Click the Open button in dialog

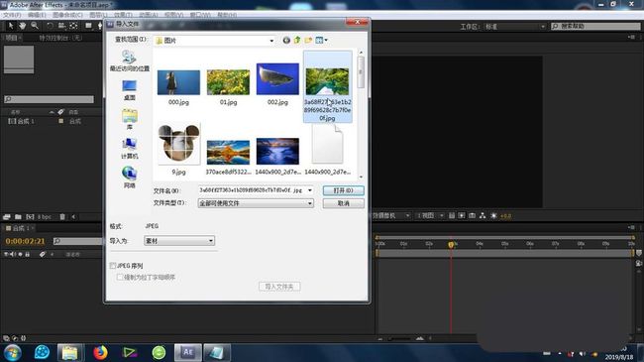pyautogui.click(x=344, y=190)
